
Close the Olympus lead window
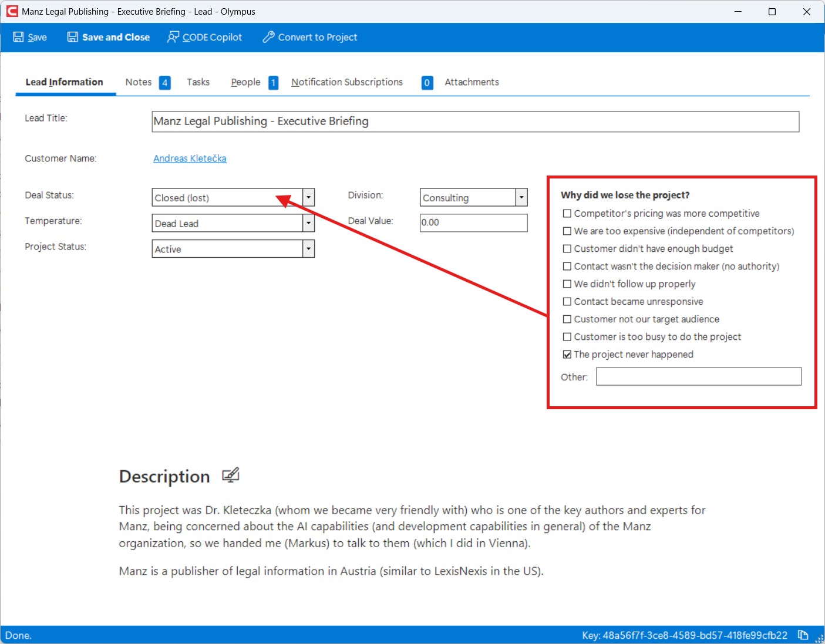pyautogui.click(x=807, y=11)
